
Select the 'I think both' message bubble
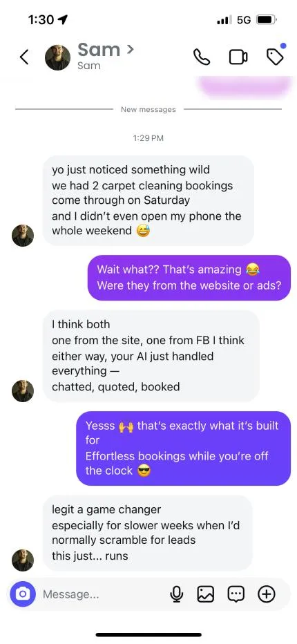pyautogui.click(x=151, y=356)
